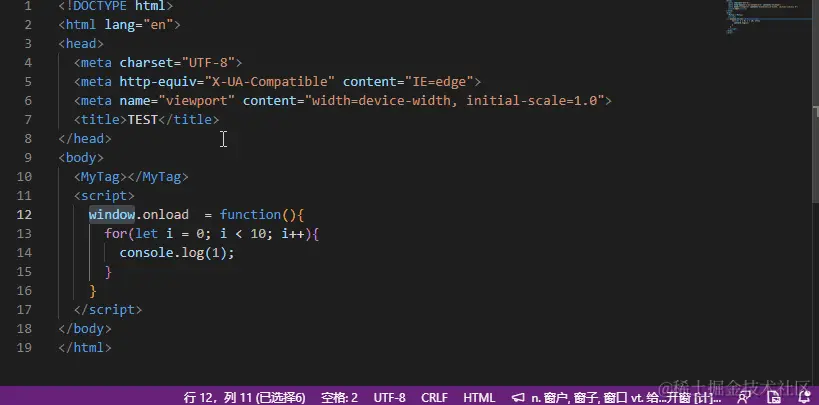Click the closing </body> tag
Viewport: 819px width, 405px height.
point(85,329)
